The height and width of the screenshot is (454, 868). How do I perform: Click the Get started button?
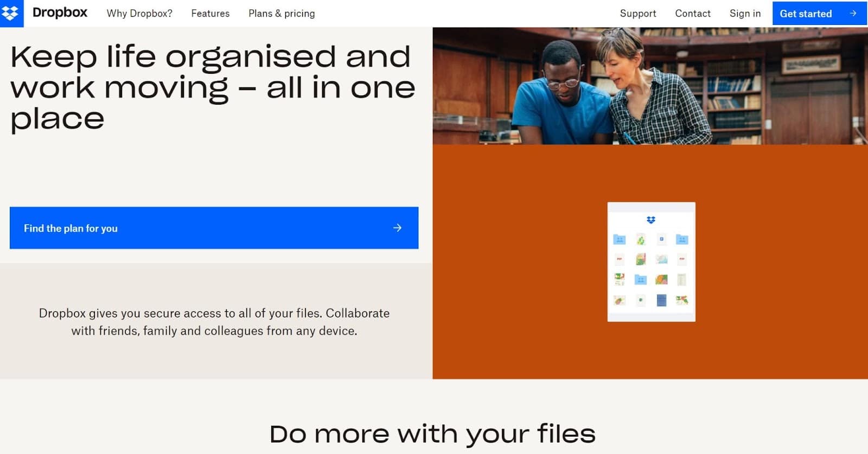coord(819,14)
